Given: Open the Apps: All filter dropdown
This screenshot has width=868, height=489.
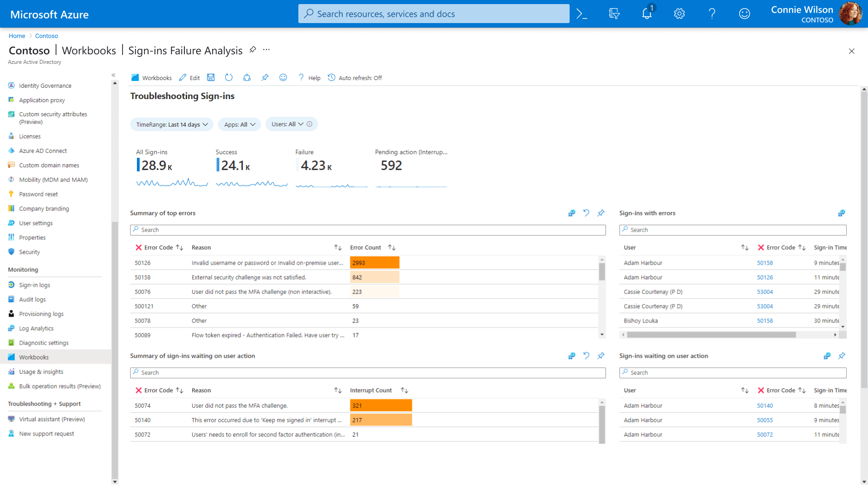Looking at the screenshot, I should (x=239, y=124).
